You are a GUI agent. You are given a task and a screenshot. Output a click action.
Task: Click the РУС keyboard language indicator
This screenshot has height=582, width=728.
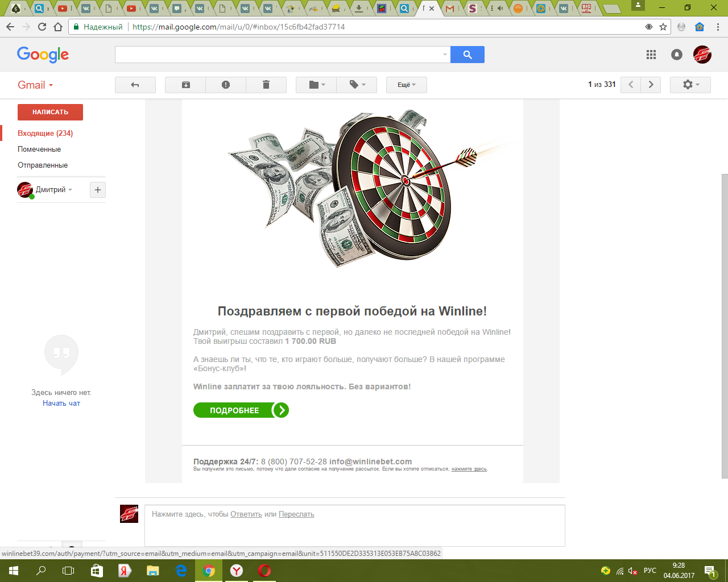pyautogui.click(x=650, y=571)
